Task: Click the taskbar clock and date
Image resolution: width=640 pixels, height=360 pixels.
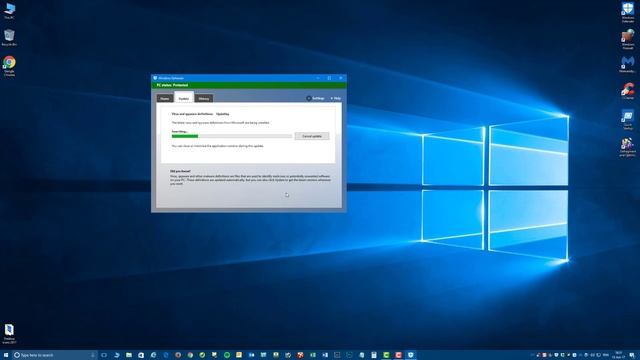Action: click(618, 355)
